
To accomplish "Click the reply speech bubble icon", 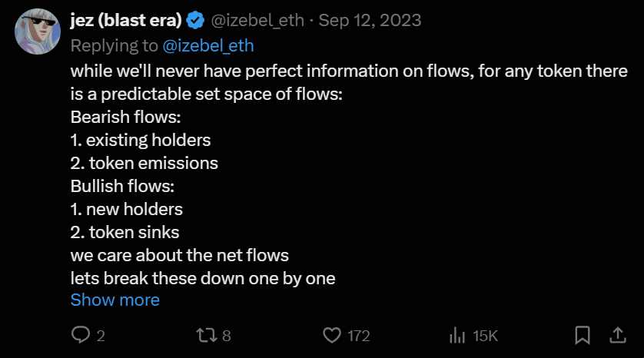I will coord(81,335).
